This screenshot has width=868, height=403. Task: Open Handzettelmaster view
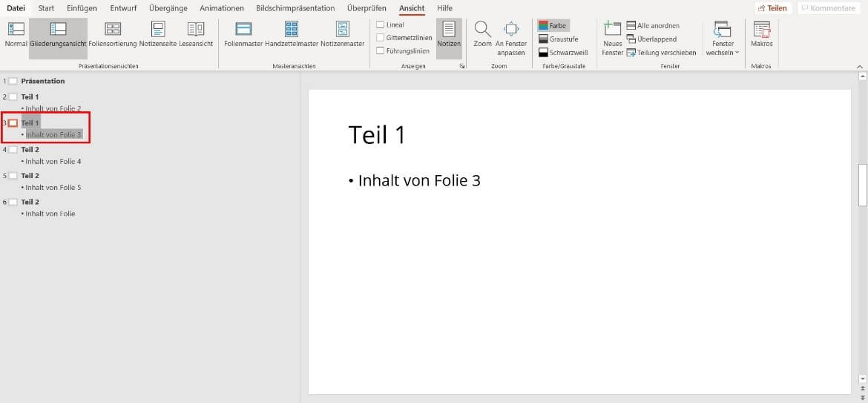(x=291, y=34)
